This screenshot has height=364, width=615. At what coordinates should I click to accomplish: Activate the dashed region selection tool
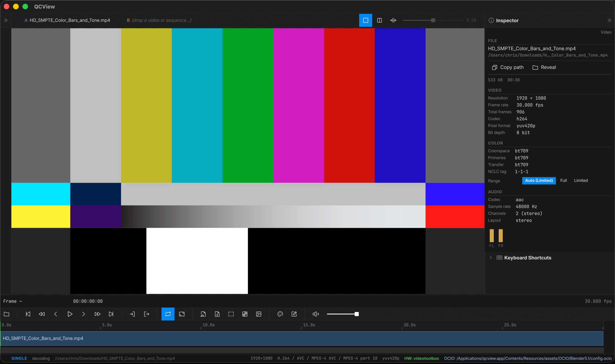pos(231,314)
